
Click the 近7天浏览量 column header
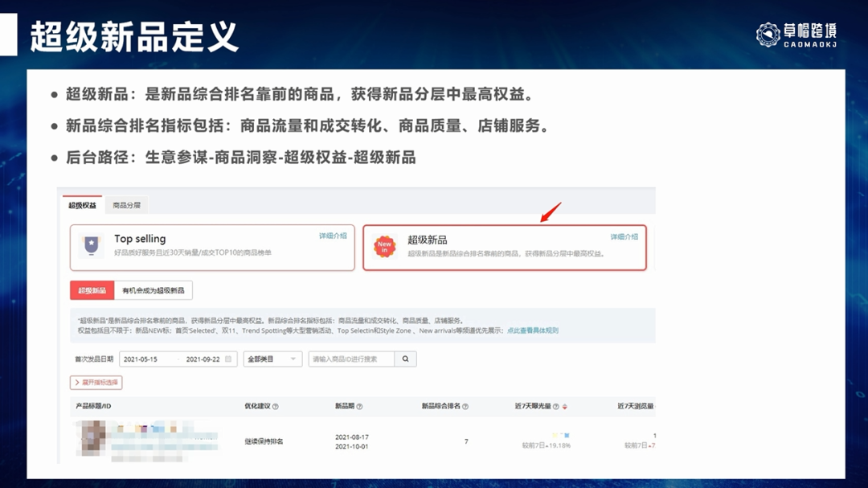[636, 406]
